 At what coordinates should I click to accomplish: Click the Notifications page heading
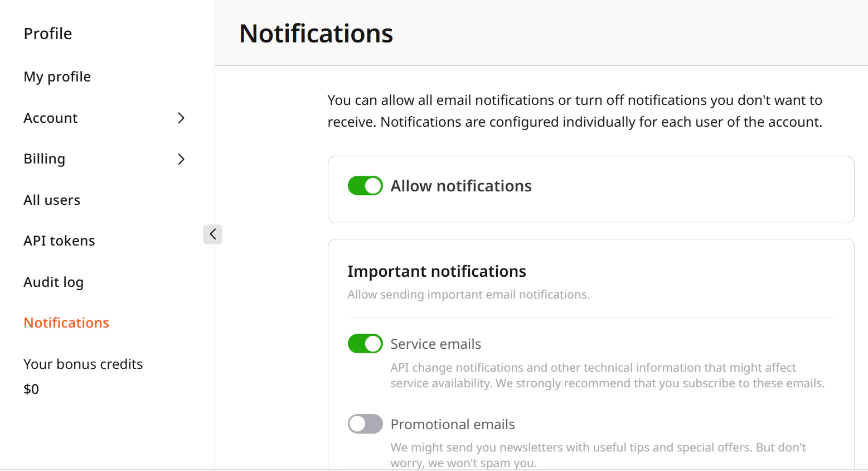pyautogui.click(x=316, y=34)
